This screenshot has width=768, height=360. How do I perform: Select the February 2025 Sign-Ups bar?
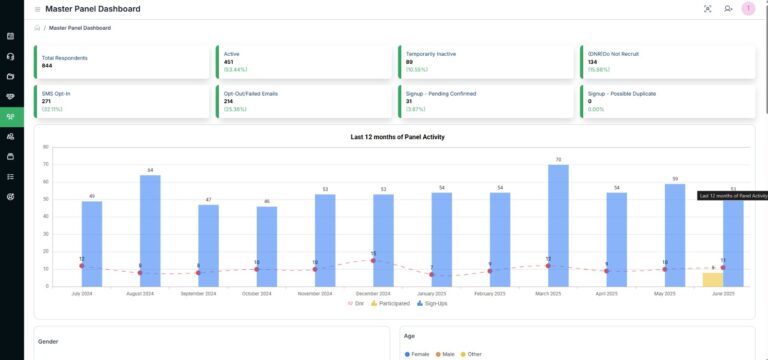click(x=500, y=240)
